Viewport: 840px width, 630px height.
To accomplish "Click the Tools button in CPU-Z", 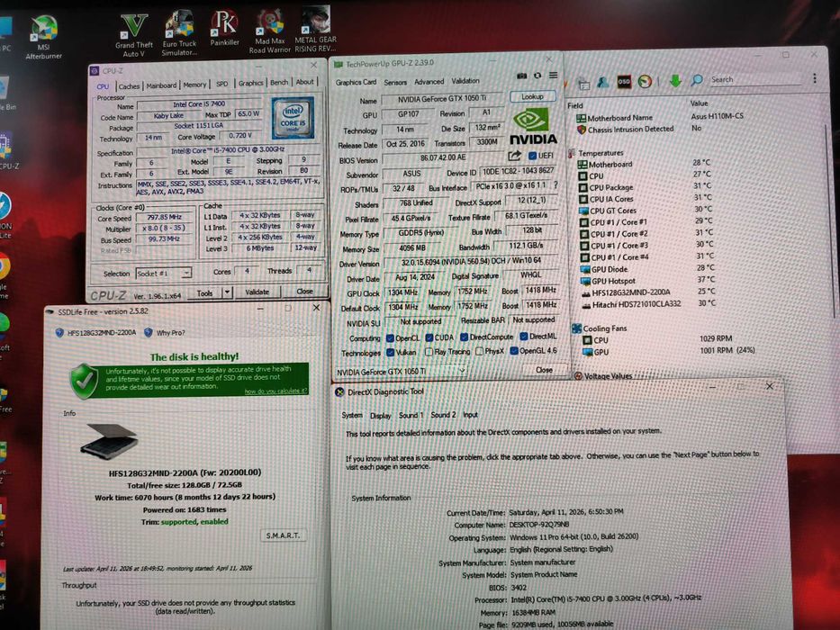I will 204,293.
